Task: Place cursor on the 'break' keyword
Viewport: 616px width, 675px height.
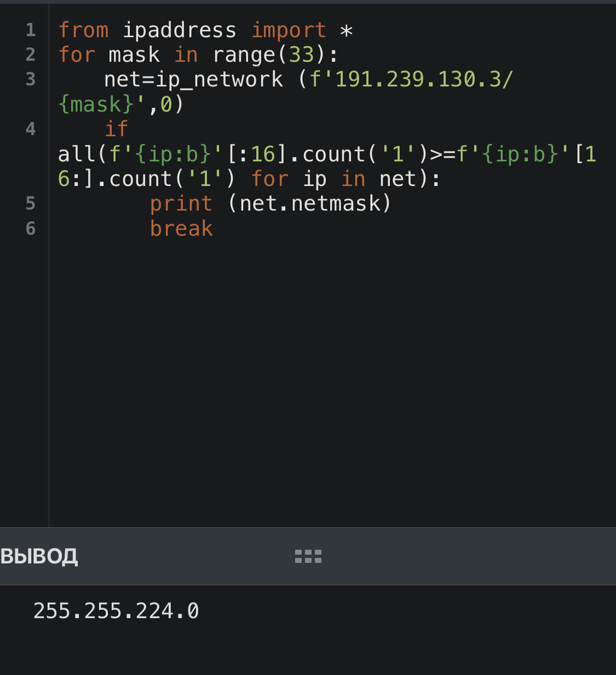Action: pyautogui.click(x=181, y=228)
